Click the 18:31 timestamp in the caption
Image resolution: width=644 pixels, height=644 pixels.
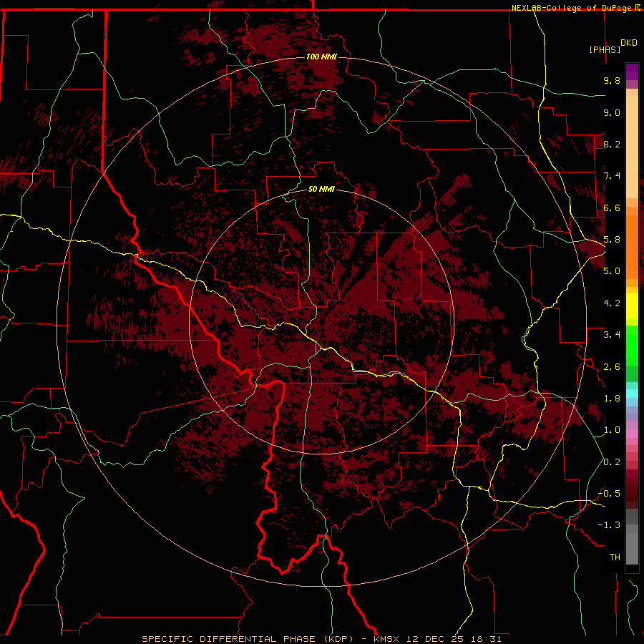487,639
